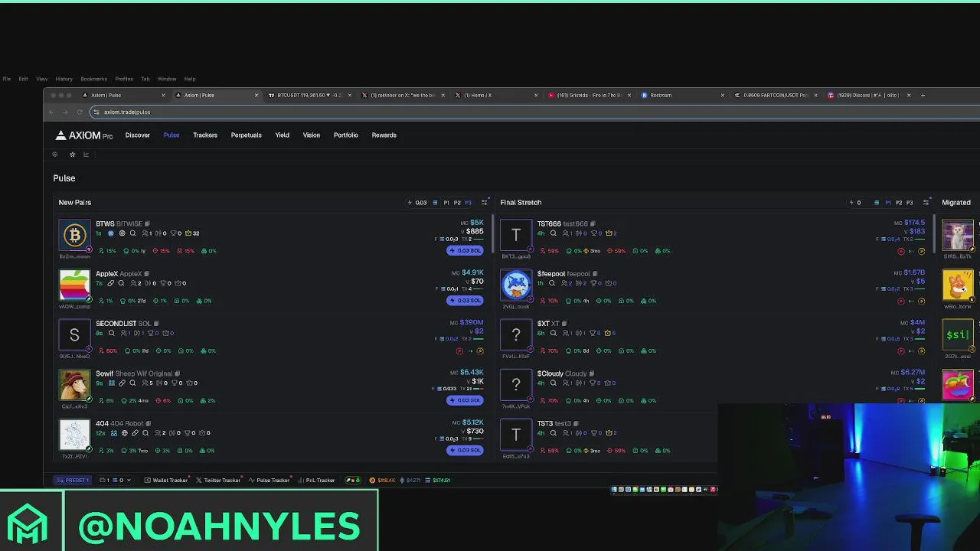
Task: Search $feepool with its magnifier icon
Action: tap(552, 283)
